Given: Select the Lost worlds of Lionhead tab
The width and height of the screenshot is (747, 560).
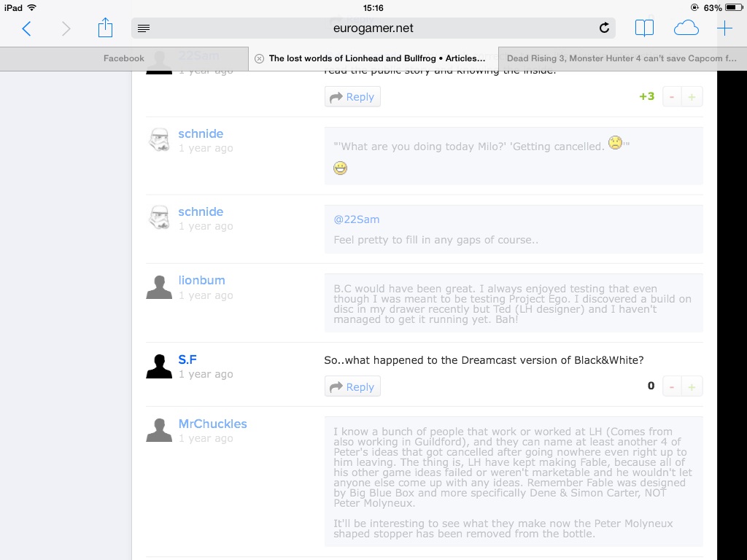Looking at the screenshot, I should [373, 58].
